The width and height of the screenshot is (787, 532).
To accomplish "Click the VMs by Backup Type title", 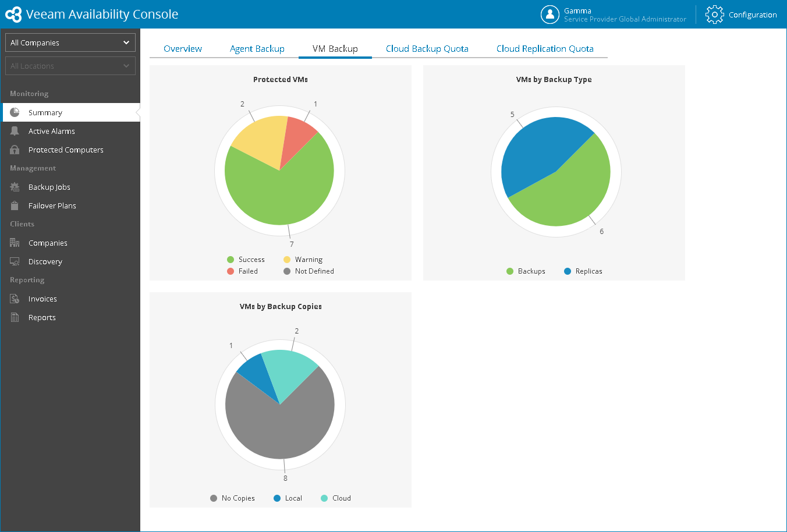I will (x=554, y=80).
